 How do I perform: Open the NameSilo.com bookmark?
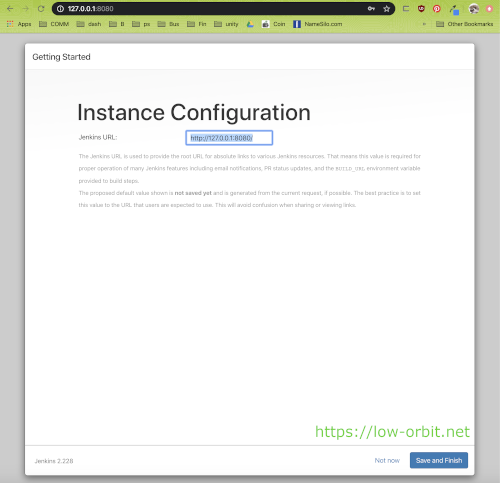(x=318, y=24)
